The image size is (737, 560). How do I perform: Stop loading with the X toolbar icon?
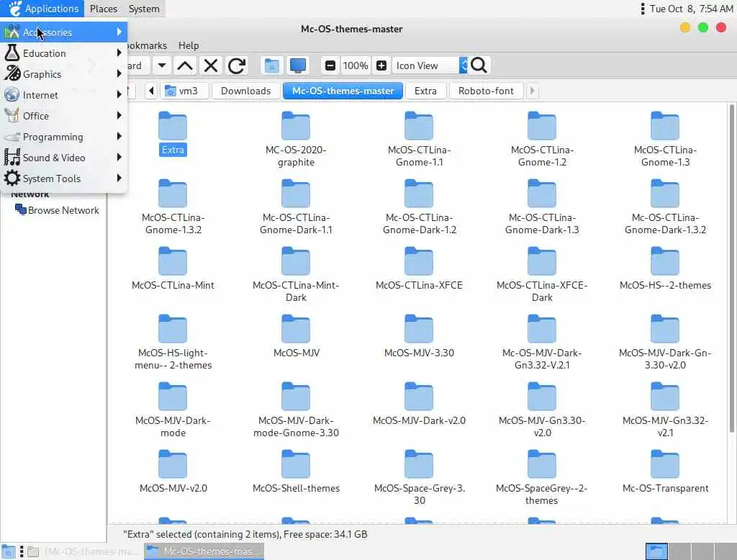click(x=211, y=66)
